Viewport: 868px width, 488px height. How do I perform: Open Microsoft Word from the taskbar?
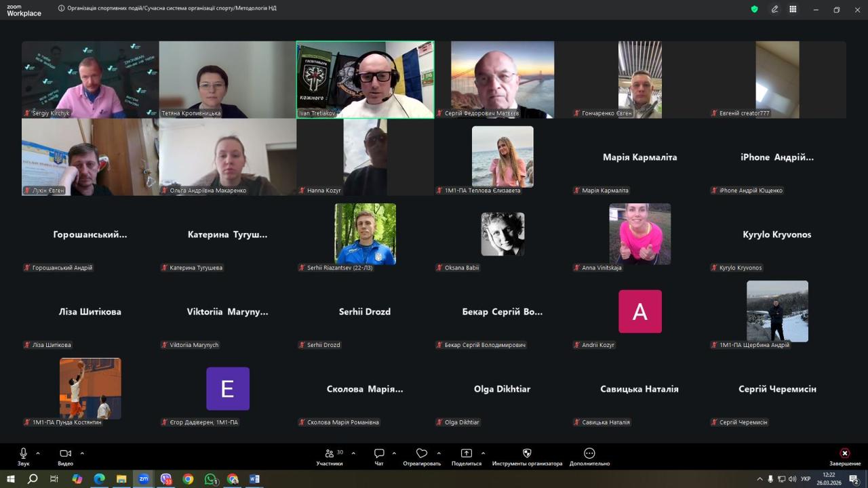coord(254,479)
